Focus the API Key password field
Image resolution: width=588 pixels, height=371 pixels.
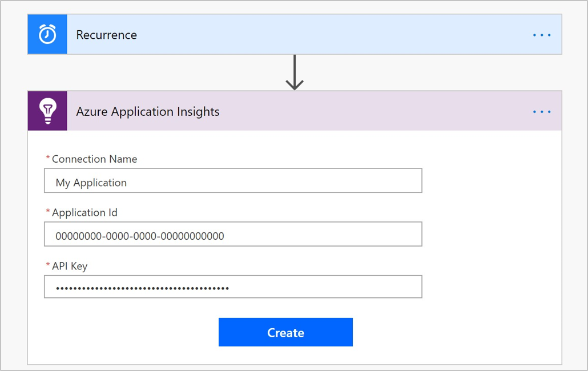[233, 287]
